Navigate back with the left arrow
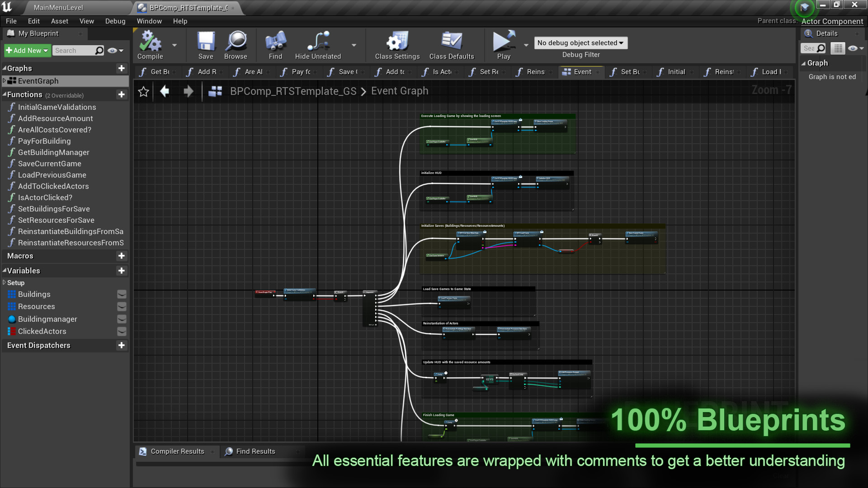 pyautogui.click(x=165, y=92)
